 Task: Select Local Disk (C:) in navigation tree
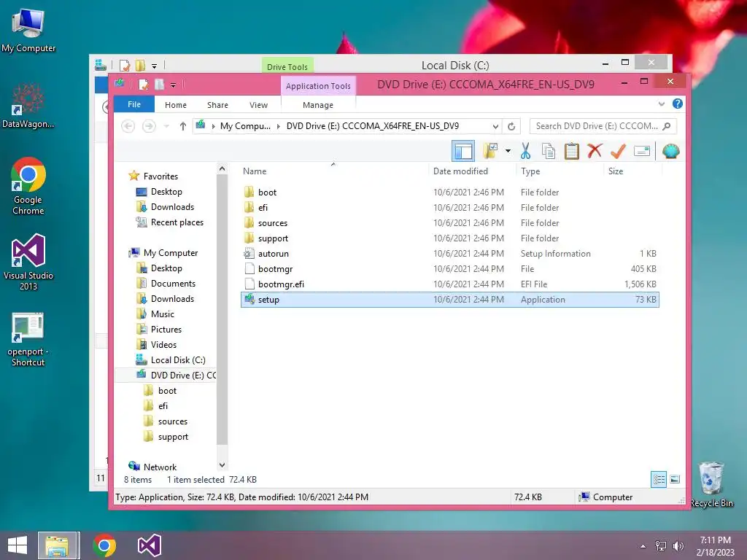pos(171,360)
